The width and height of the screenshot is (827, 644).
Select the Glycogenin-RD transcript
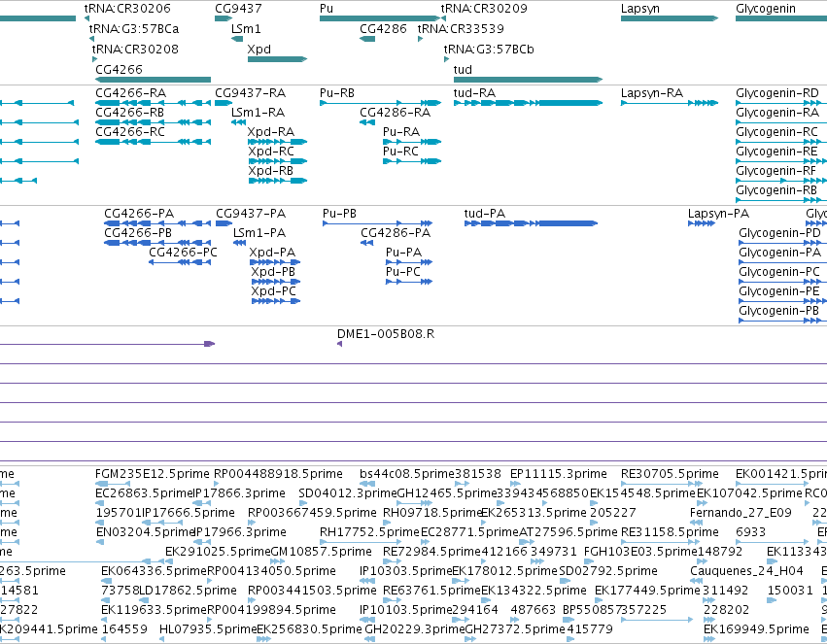click(x=781, y=103)
